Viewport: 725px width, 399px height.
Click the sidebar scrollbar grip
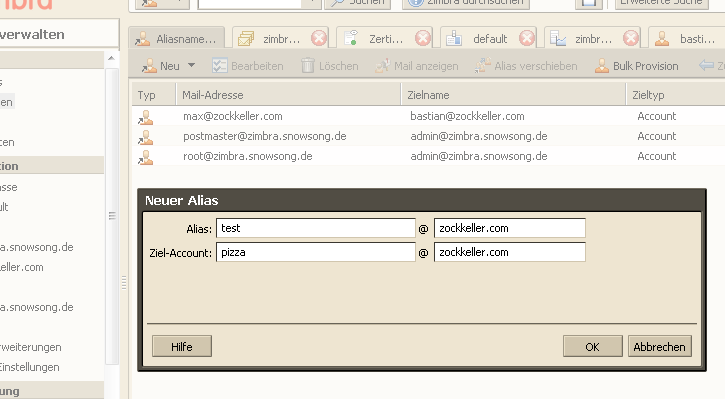(112, 215)
